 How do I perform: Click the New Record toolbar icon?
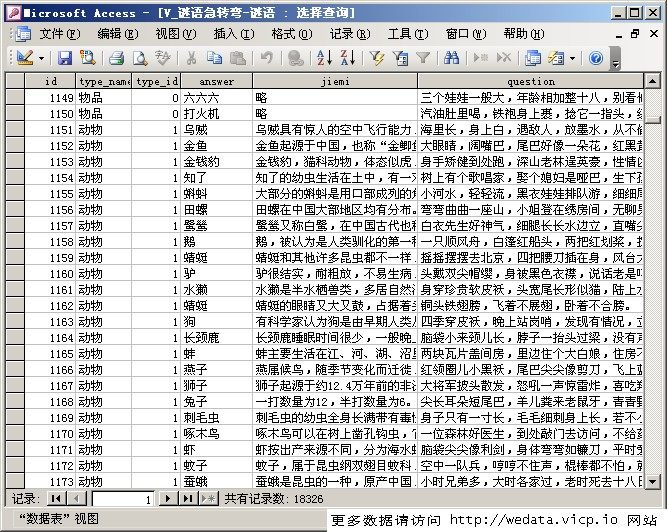(x=481, y=58)
